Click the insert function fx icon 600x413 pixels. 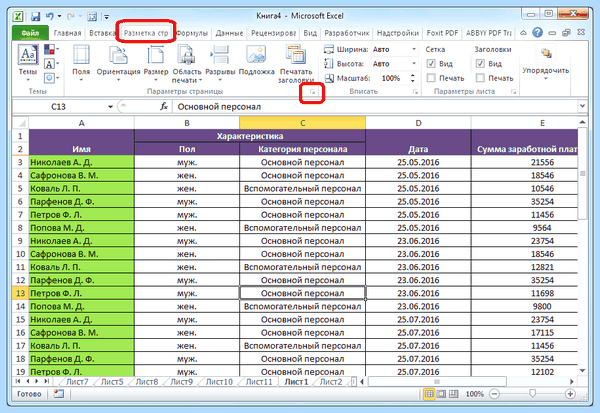tap(164, 106)
